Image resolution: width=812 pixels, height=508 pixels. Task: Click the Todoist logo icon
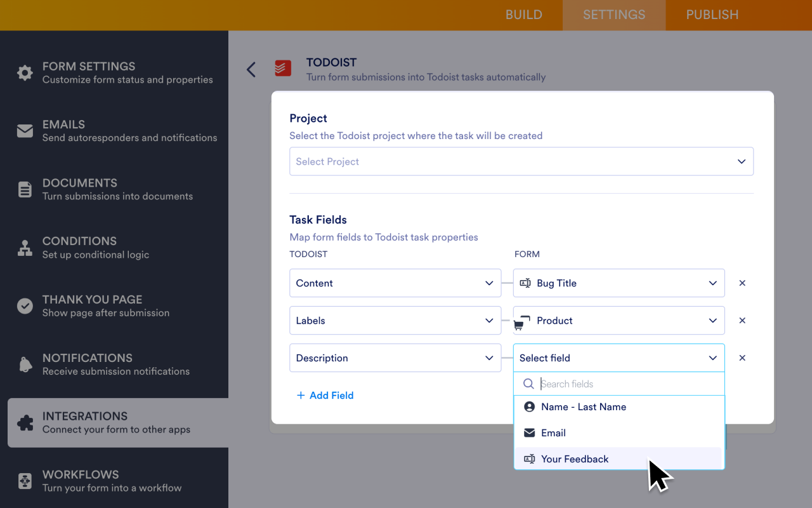coord(282,69)
